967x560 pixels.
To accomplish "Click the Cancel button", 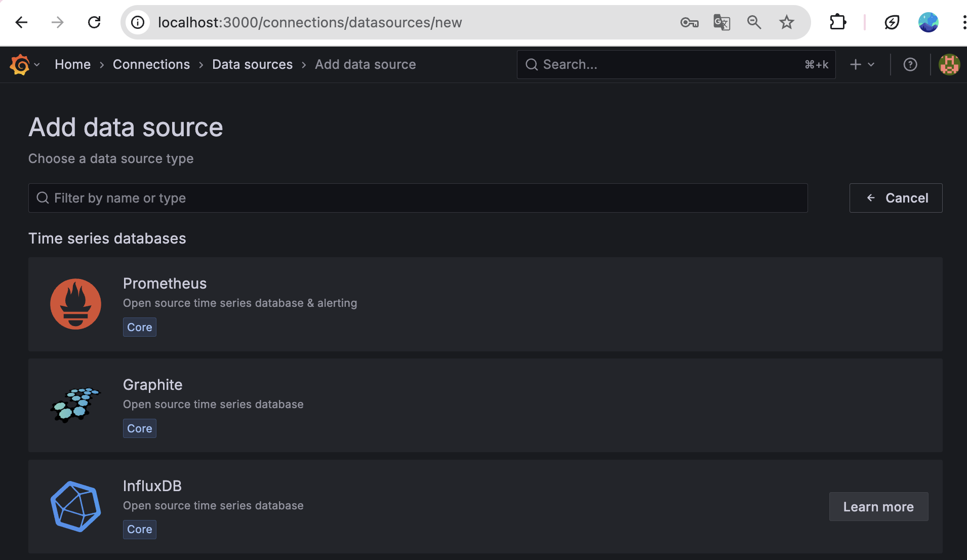I will (896, 198).
